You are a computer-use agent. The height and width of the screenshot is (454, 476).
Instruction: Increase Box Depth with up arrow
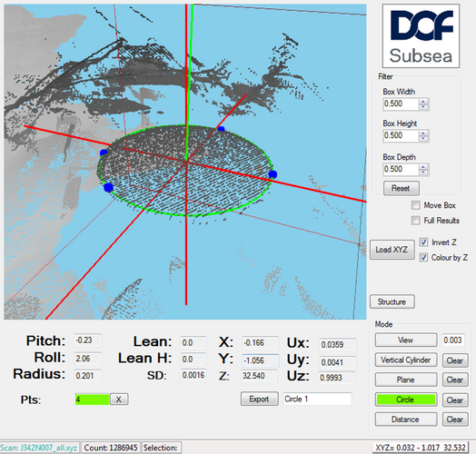(423, 166)
